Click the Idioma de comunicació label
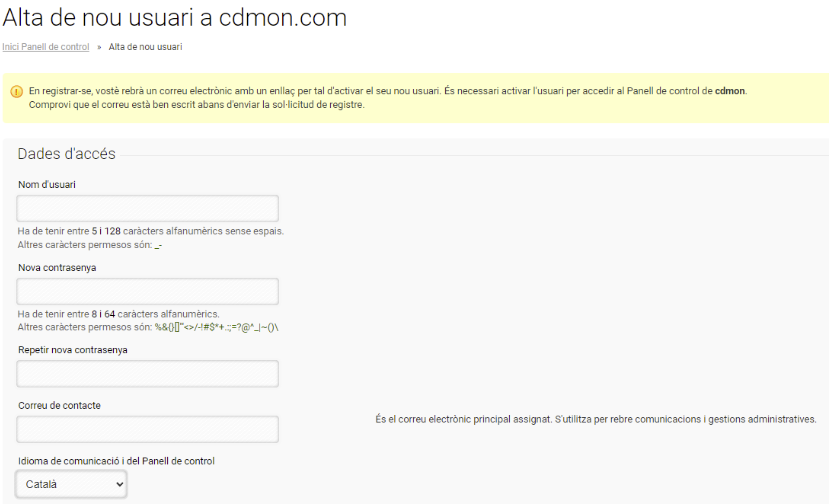Image resolution: width=829 pixels, height=504 pixels. click(x=116, y=461)
